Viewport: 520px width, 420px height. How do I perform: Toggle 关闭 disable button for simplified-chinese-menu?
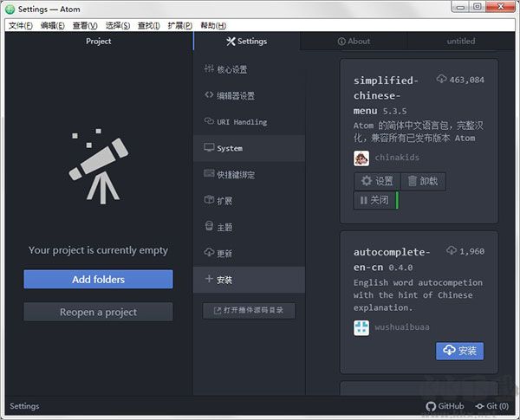point(376,200)
